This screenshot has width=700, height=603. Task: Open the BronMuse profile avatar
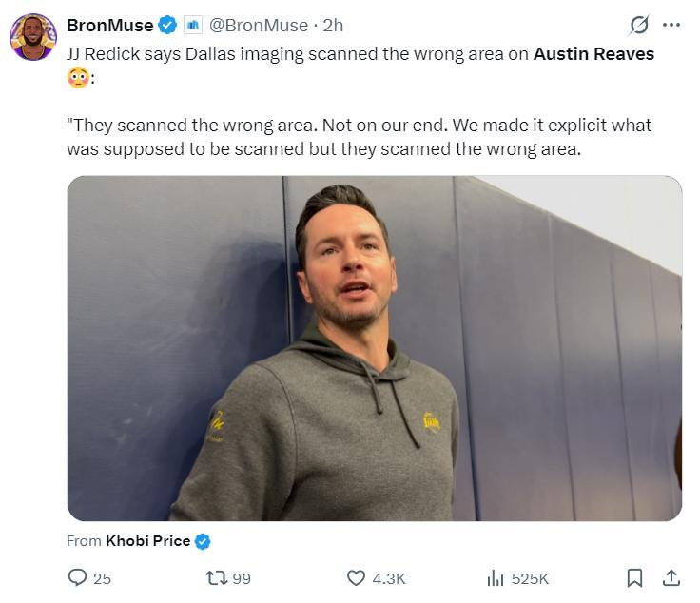[x=33, y=36]
